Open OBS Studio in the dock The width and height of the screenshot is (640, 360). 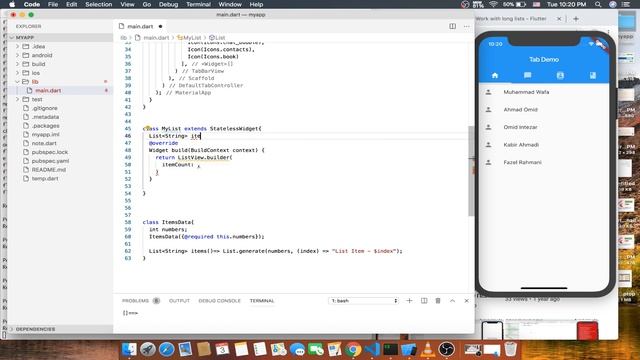coord(447,349)
